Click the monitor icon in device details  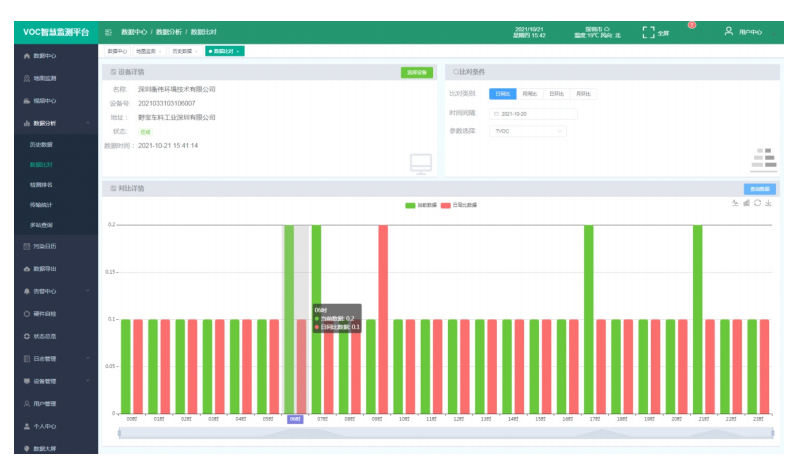coord(421,164)
